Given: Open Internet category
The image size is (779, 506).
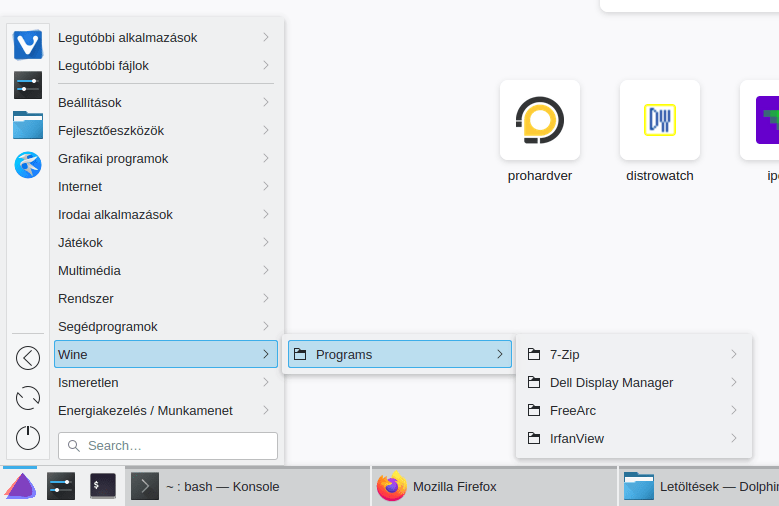Looking at the screenshot, I should 165,186.
